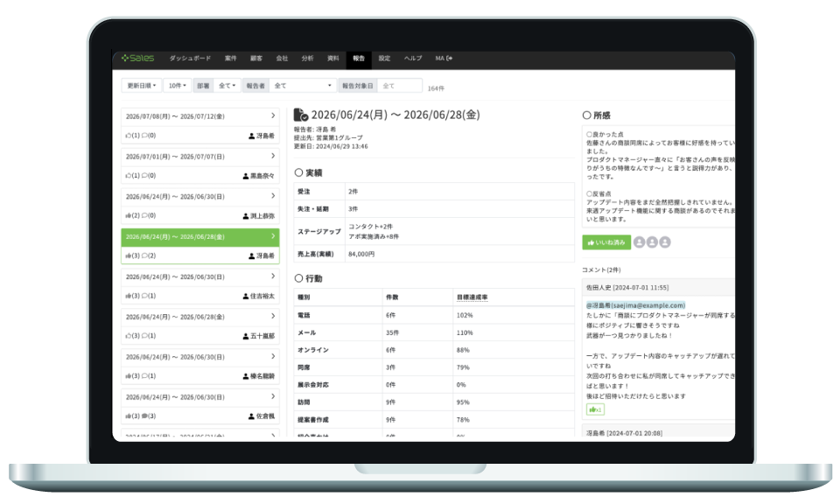840x504 pixels.
Task: Click the 報告対象日 date input field
Action: [x=400, y=86]
